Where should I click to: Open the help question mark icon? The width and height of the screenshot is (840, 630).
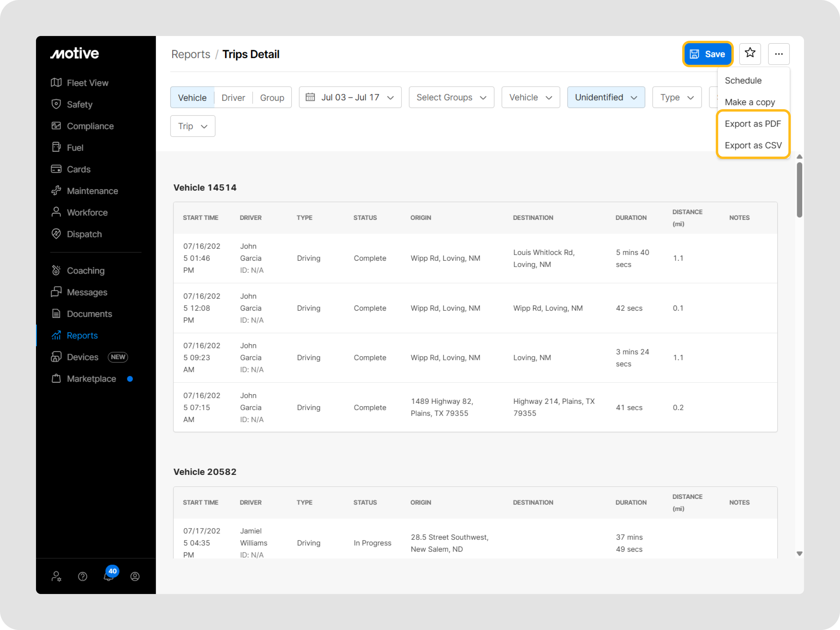click(x=82, y=577)
